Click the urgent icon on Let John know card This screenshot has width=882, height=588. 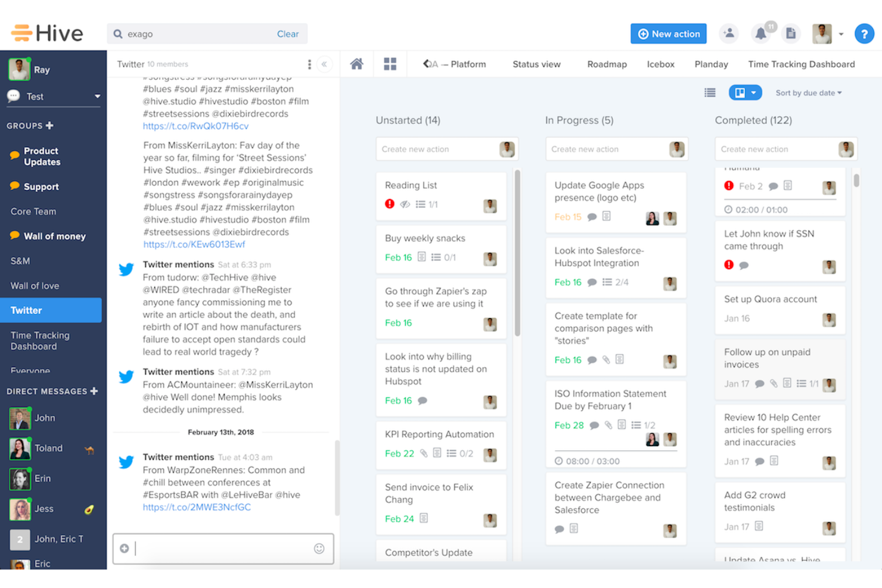pos(729,265)
